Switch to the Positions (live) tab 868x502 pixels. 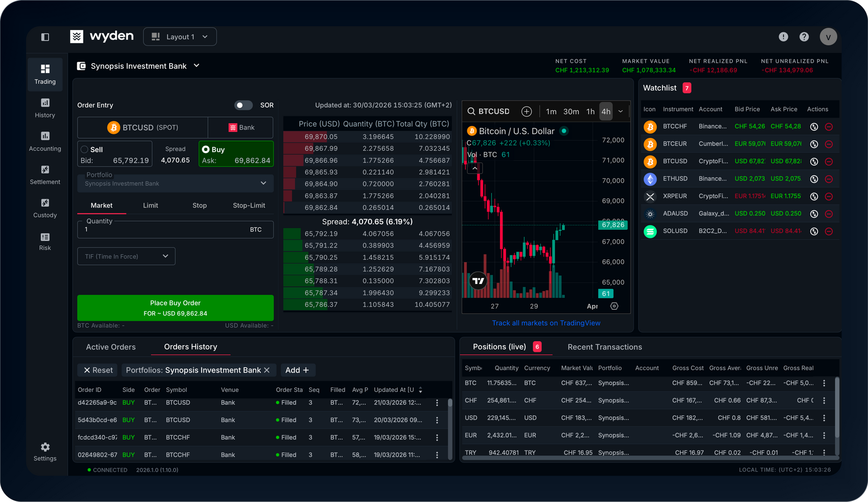[507, 347]
